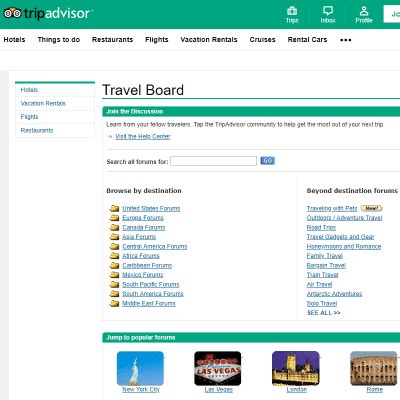Open Canada Forums link

click(144, 227)
